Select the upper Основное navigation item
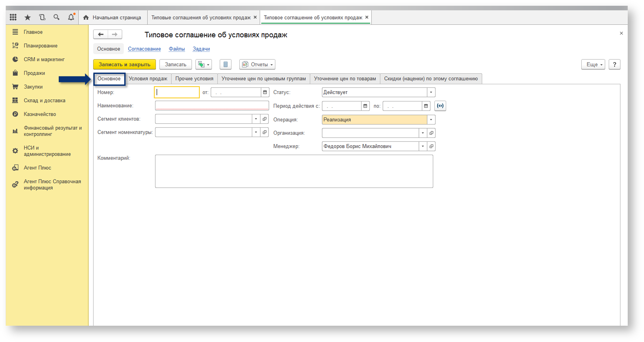This screenshot has width=644, height=342. click(109, 49)
